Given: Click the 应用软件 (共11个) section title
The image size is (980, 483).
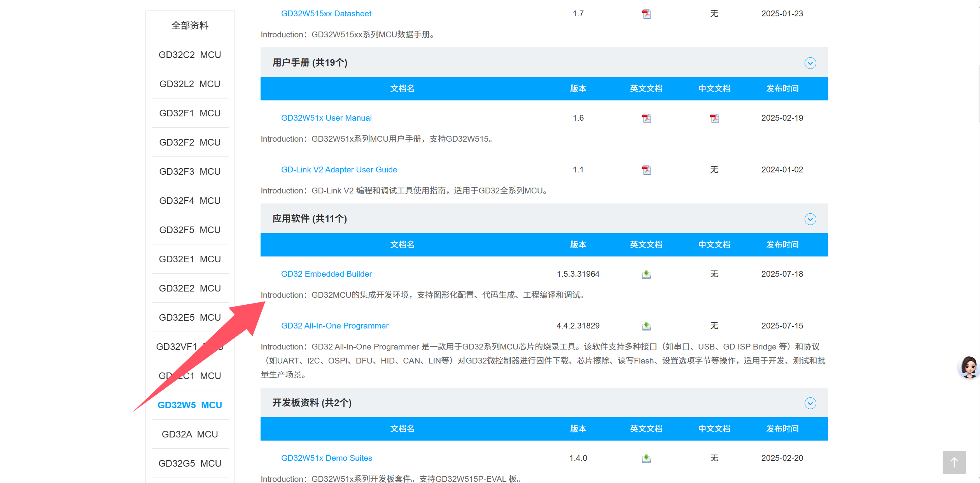Looking at the screenshot, I should click(310, 219).
